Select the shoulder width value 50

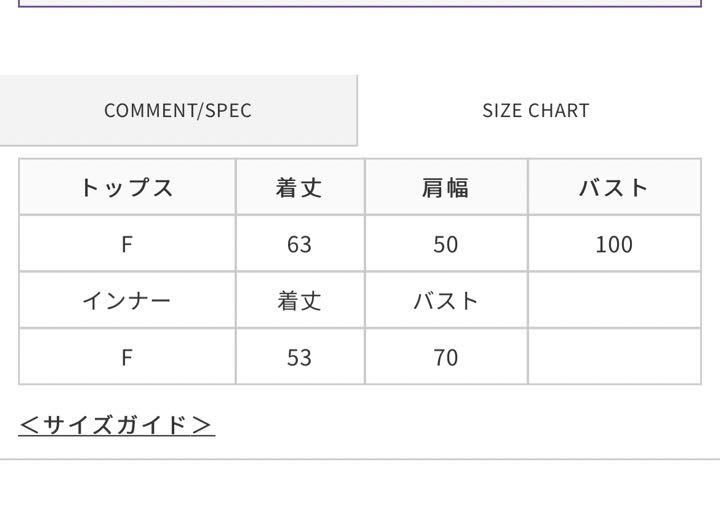click(446, 243)
